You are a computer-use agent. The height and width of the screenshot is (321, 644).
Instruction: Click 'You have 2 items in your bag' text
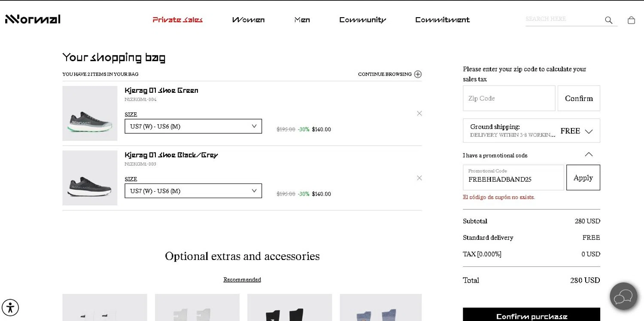pyautogui.click(x=100, y=74)
